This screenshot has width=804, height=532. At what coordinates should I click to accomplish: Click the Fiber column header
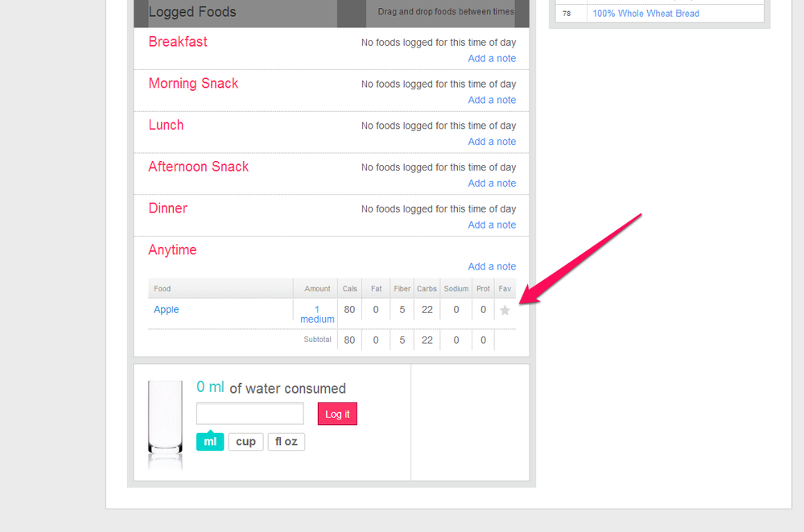402,289
